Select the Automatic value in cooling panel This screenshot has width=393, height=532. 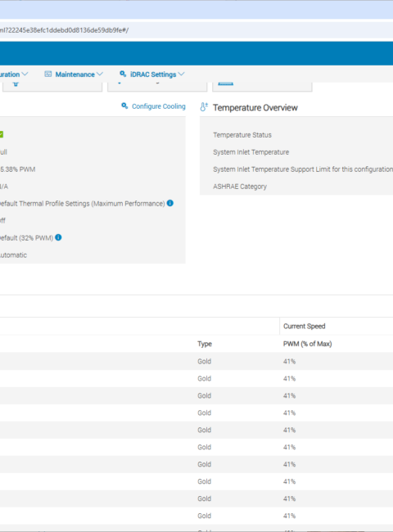point(13,255)
